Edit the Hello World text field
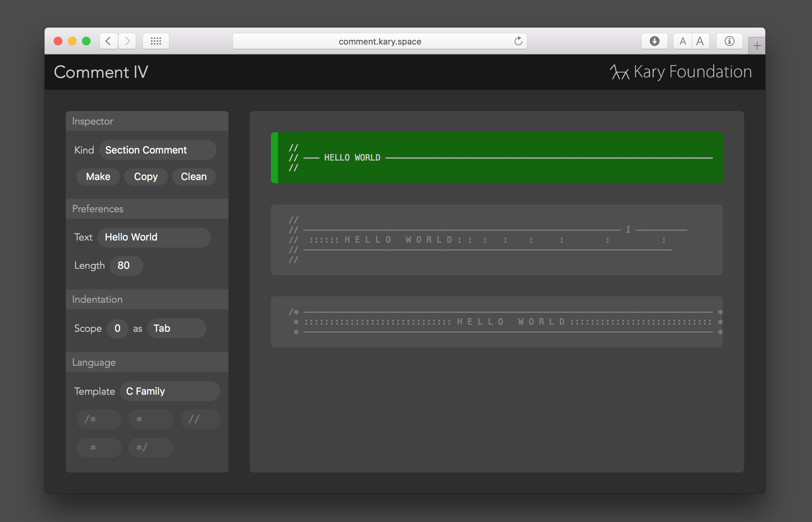812x522 pixels. tap(154, 237)
